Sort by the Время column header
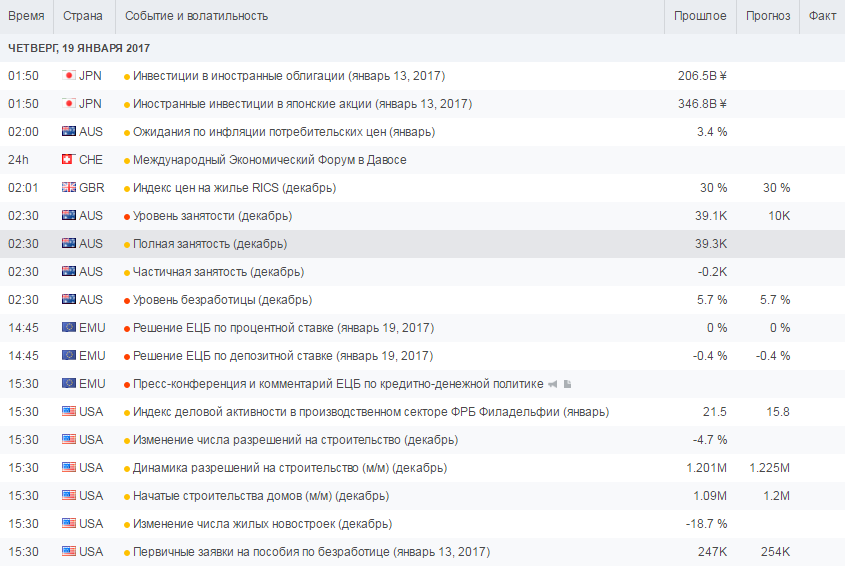The height and width of the screenshot is (567, 845). coord(26,16)
